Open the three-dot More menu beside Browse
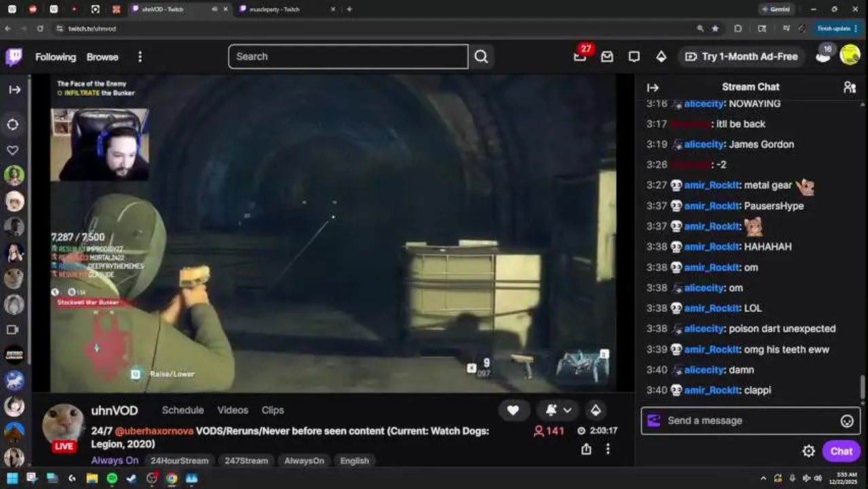Screen dimensions: 868x489 [x=140, y=57]
